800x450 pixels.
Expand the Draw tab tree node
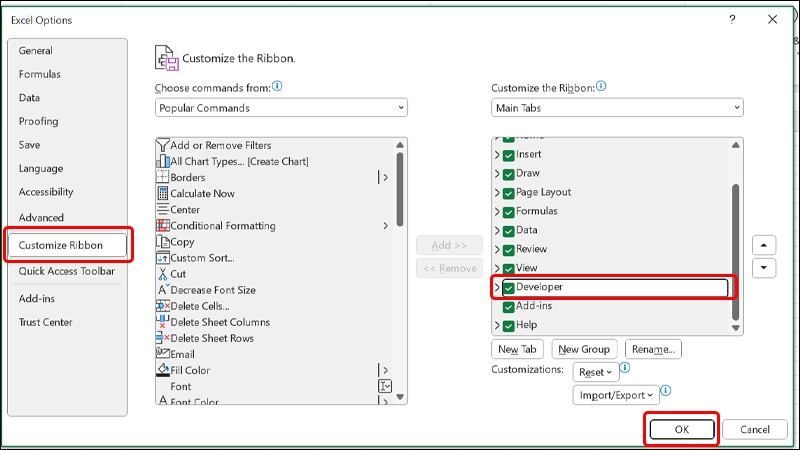point(497,173)
